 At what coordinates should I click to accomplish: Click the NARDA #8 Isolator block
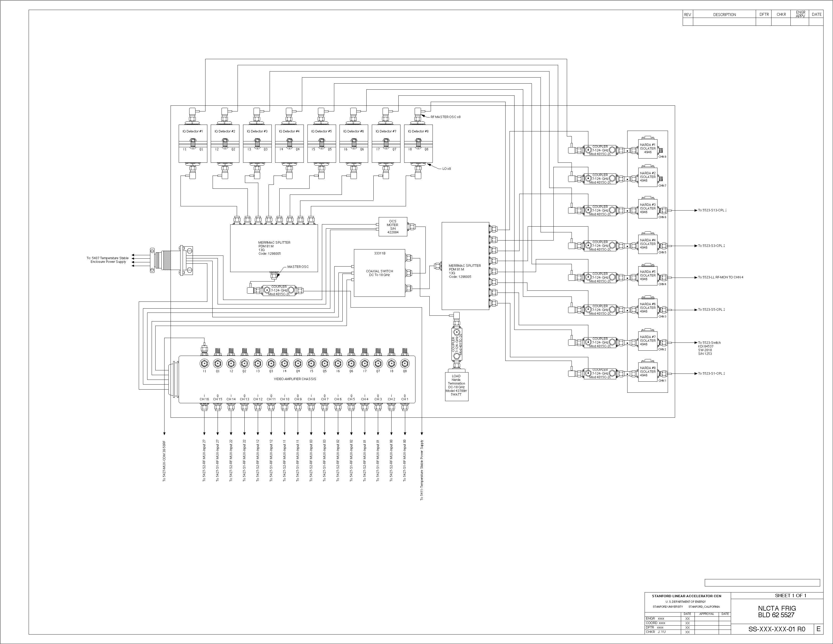[648, 372]
